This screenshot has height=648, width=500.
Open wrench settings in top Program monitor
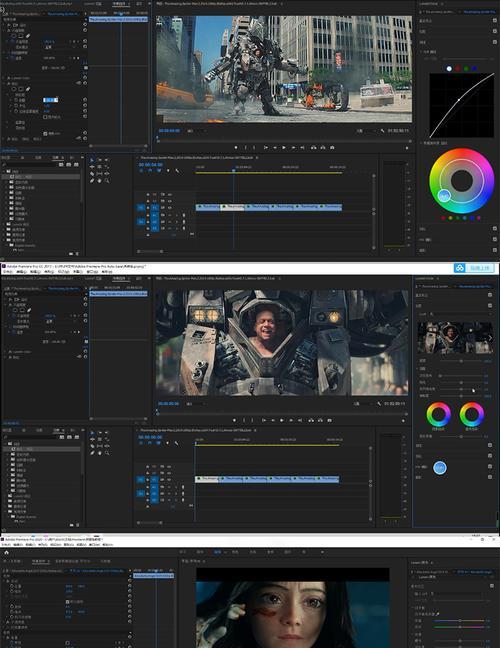[x=382, y=131]
